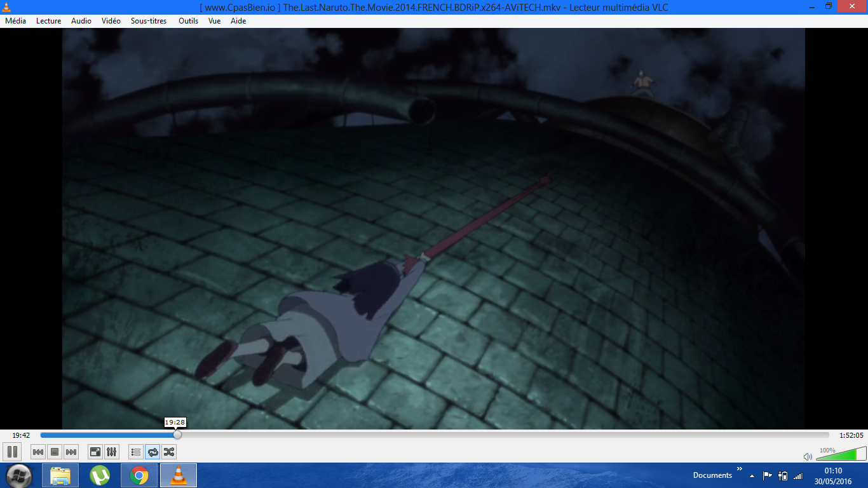Open the Action Center flag icon
This screenshot has height=488, width=868.
(x=768, y=475)
